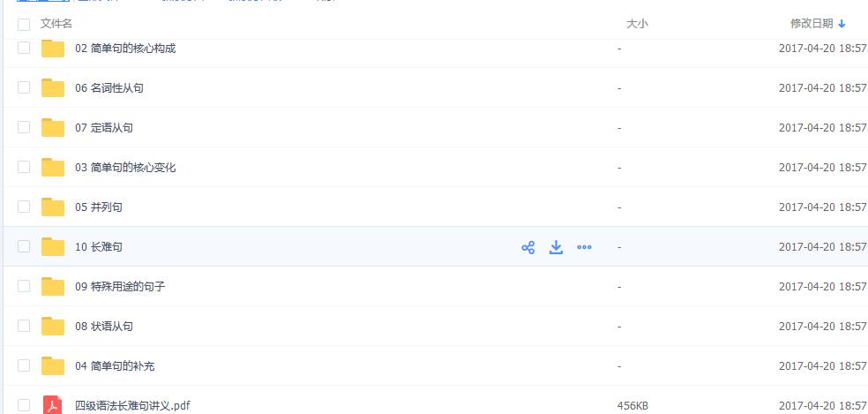Click folder icon for 02 简单句的核心构成
The image size is (868, 414).
coord(53,49)
